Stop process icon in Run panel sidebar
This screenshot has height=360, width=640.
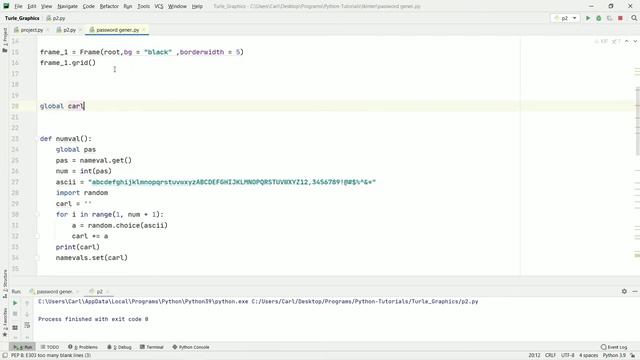click(15, 313)
